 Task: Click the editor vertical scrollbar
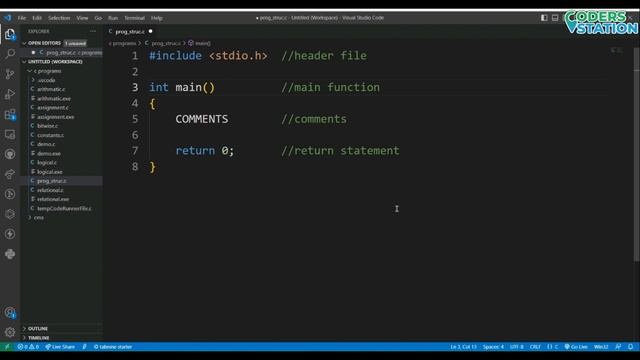(x=637, y=155)
